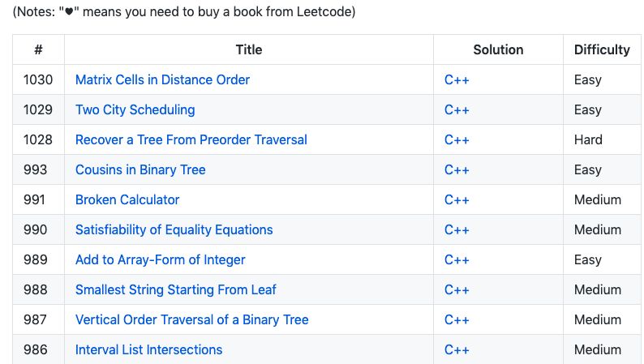Open the C++ solution for problem 1028
The image size is (644, 364).
point(457,139)
